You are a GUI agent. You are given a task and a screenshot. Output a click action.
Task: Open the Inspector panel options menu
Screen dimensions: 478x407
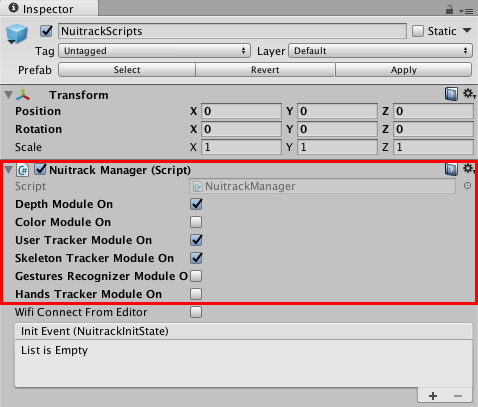(466, 11)
